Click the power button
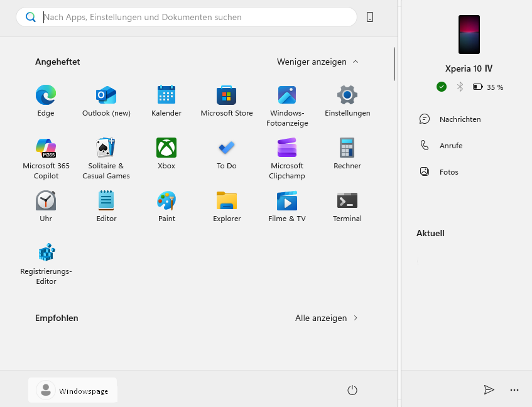 click(x=352, y=391)
